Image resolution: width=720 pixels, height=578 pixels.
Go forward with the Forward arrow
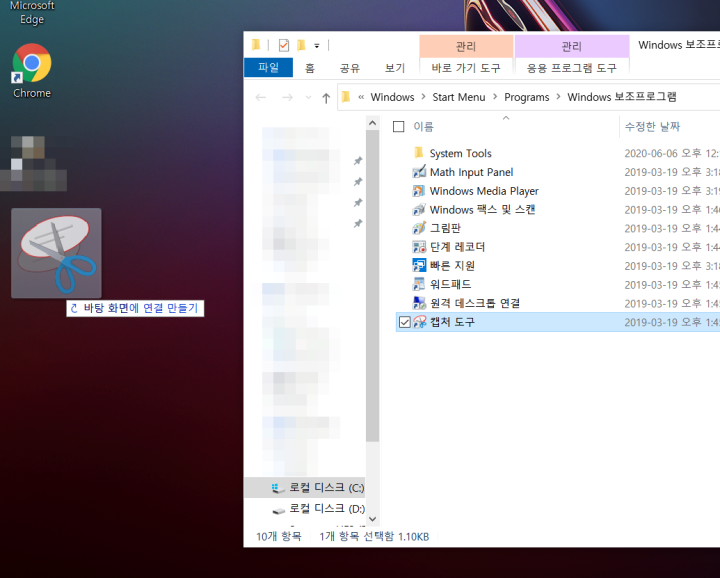pyautogui.click(x=287, y=97)
